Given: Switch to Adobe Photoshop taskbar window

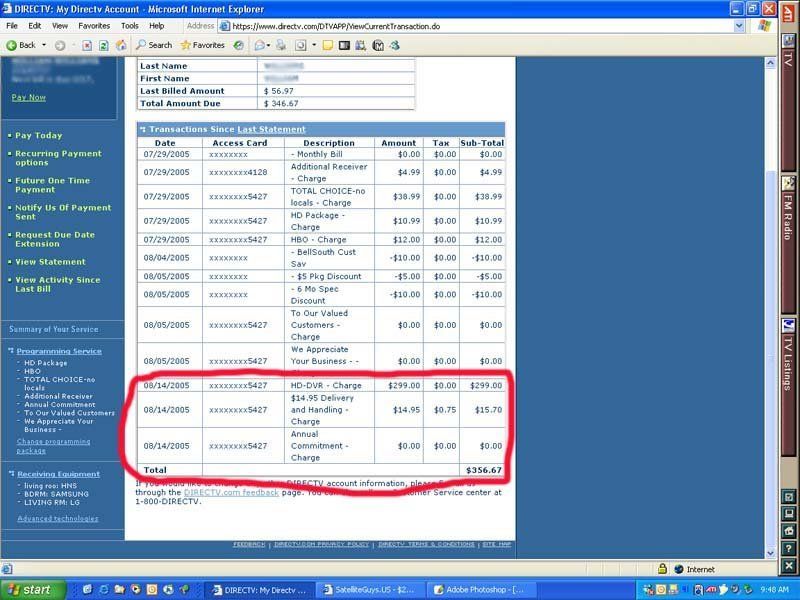Looking at the screenshot, I should pos(479,590).
